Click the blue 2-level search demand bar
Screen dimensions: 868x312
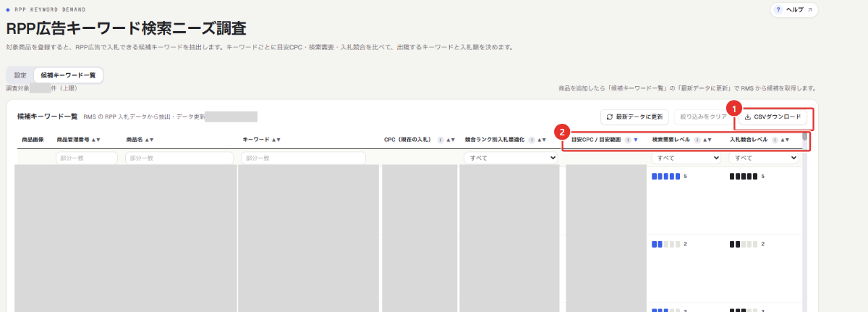665,244
